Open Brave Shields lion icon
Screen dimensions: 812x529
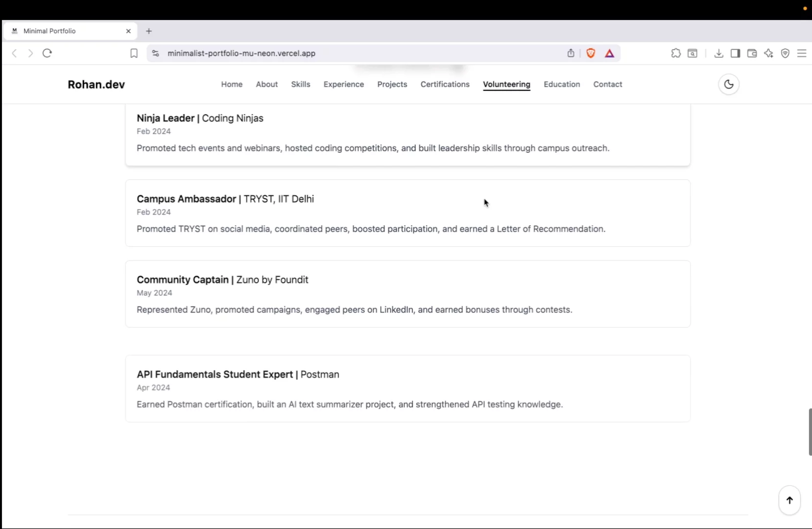click(x=591, y=53)
